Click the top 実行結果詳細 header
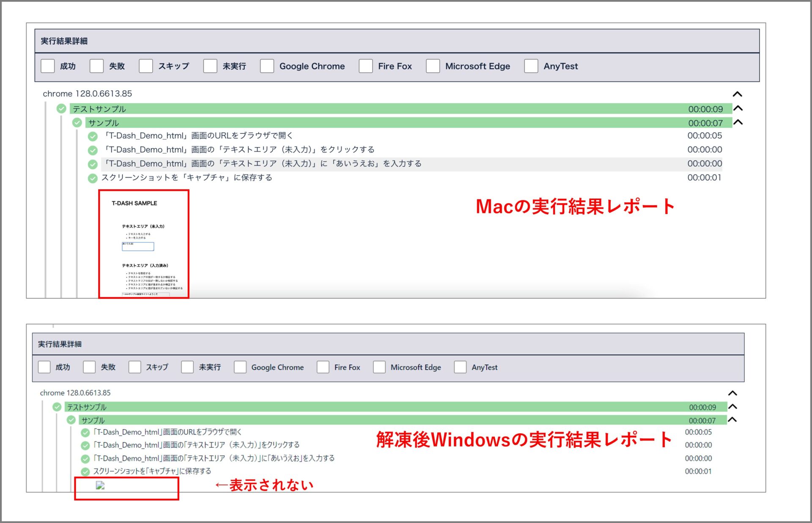Screen dimensions: 812x523 pyautogui.click(x=64, y=41)
